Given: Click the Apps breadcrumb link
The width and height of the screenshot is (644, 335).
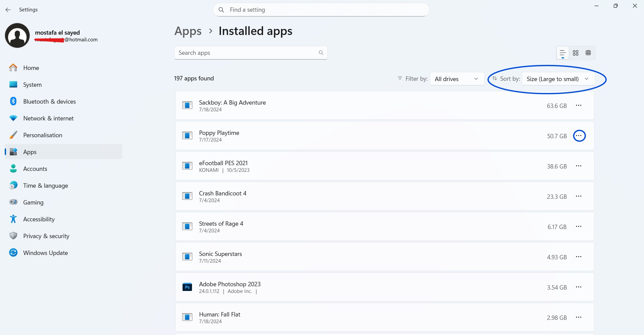Looking at the screenshot, I should click(x=188, y=31).
